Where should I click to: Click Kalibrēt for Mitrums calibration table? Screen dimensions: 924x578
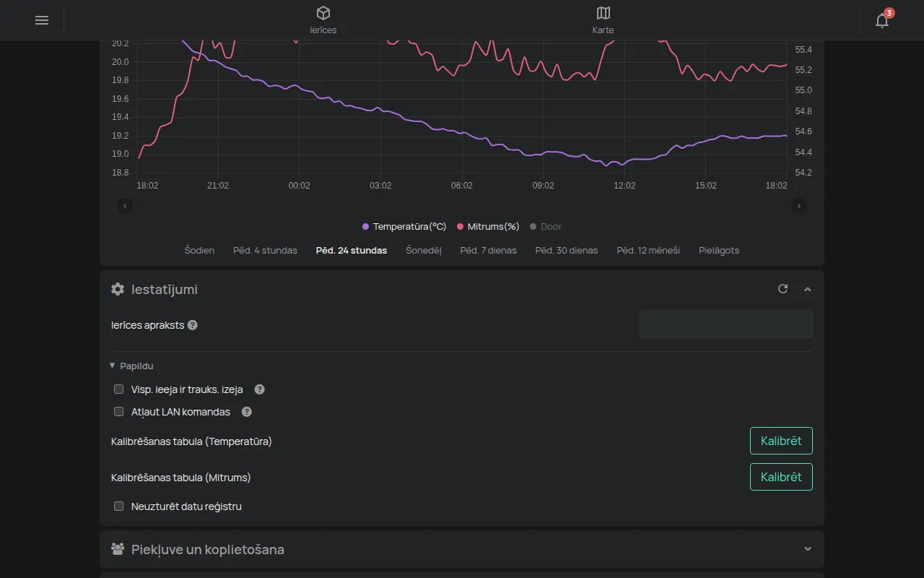tap(781, 477)
